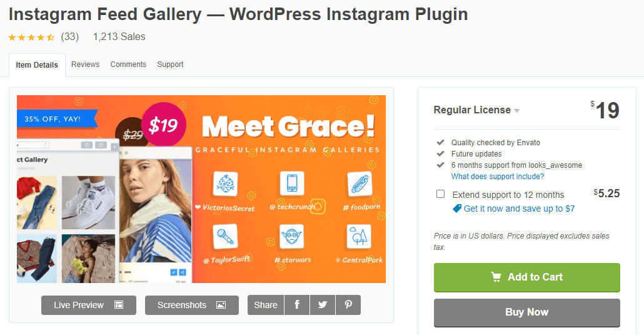Open the Support tab
Screen dimensions: 644x335
170,64
